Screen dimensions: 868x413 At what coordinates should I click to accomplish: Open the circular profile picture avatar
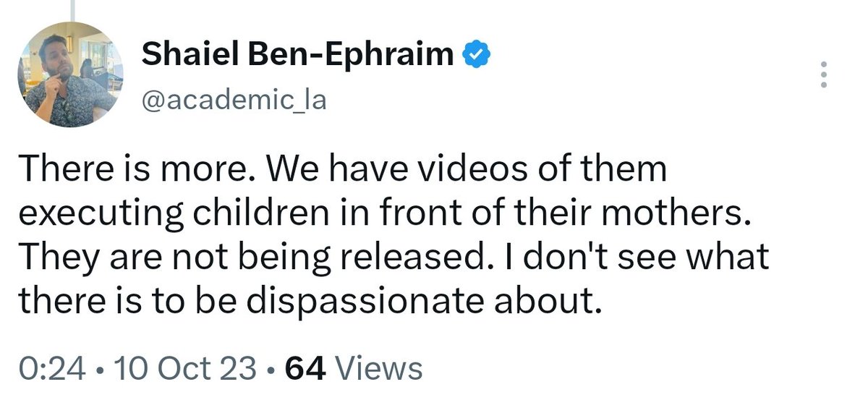(70, 74)
